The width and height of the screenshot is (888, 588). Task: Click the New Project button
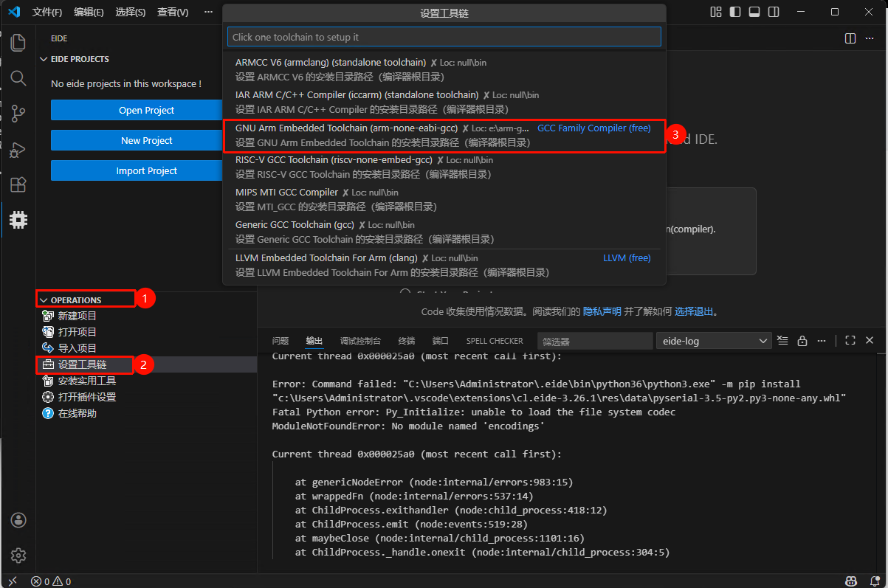coord(146,140)
